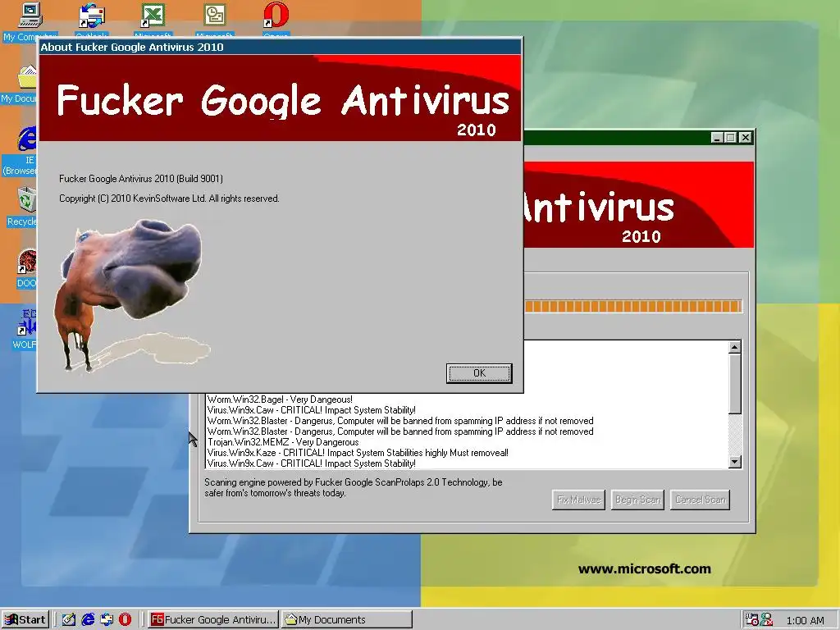
Task: Maximize the antivirus scanner window
Action: pos(730,138)
